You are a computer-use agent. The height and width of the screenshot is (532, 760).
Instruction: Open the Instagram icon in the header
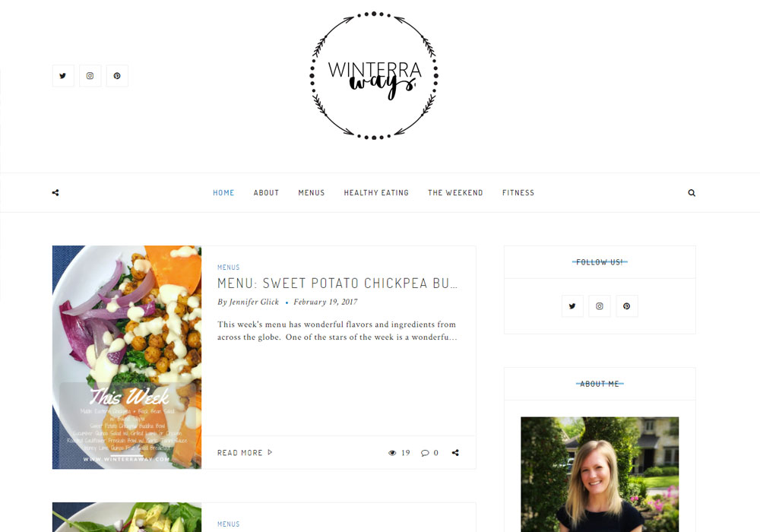point(90,75)
